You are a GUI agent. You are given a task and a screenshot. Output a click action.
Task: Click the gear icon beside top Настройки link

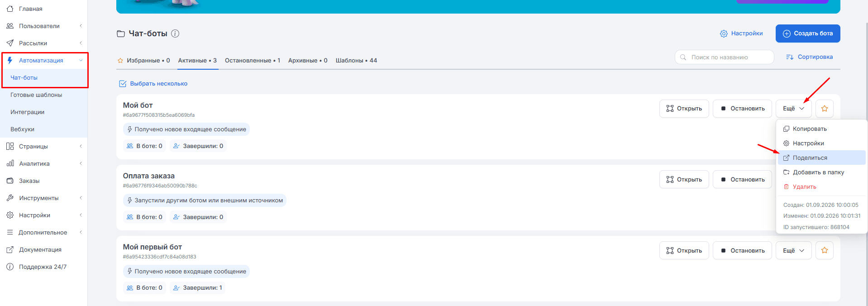[724, 33]
